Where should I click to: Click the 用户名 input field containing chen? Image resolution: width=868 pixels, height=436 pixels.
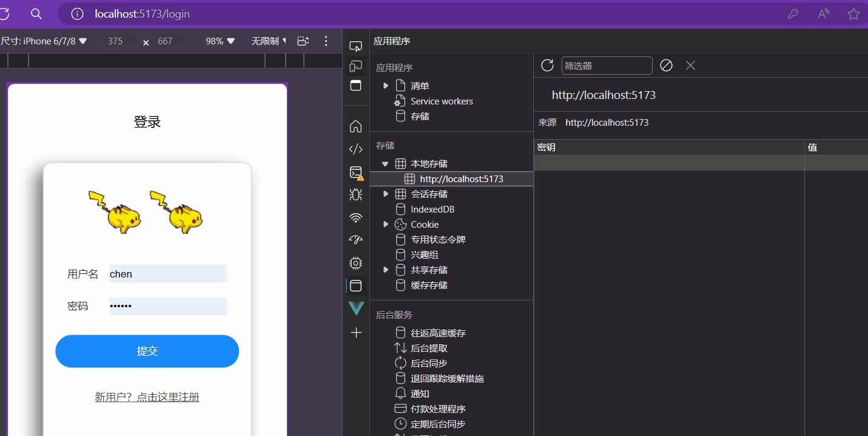168,274
